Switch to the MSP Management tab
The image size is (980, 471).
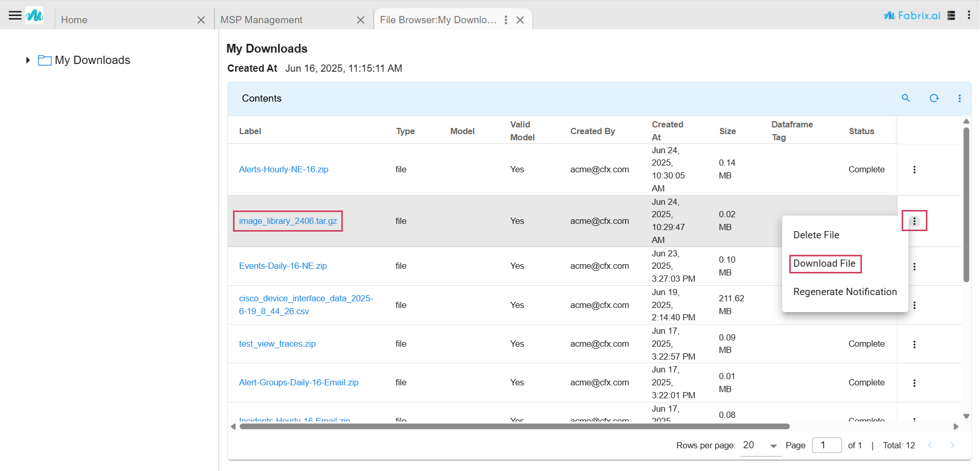[261, 20]
